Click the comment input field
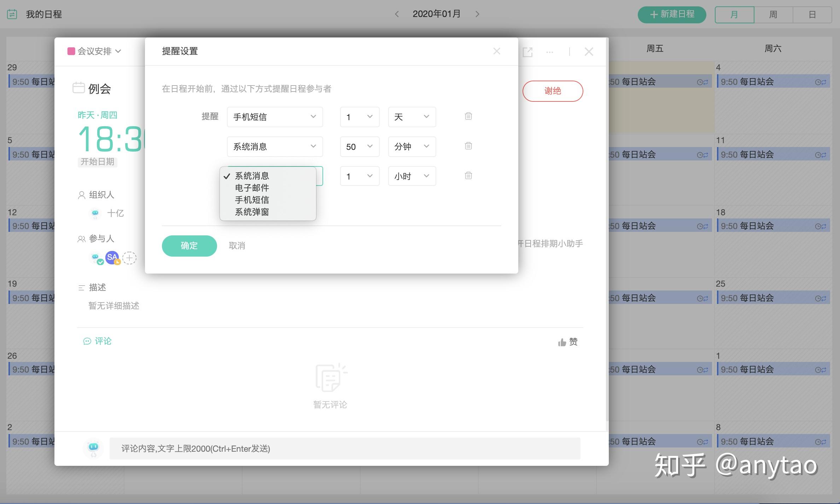 (x=345, y=449)
